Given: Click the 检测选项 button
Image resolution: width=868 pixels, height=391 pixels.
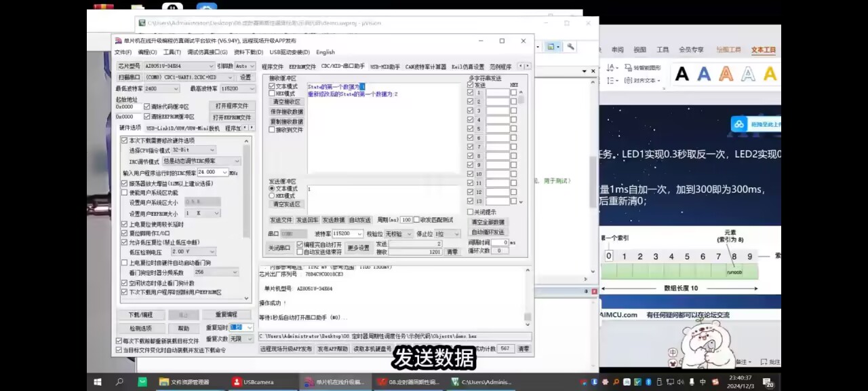Looking at the screenshot, I should (140, 328).
